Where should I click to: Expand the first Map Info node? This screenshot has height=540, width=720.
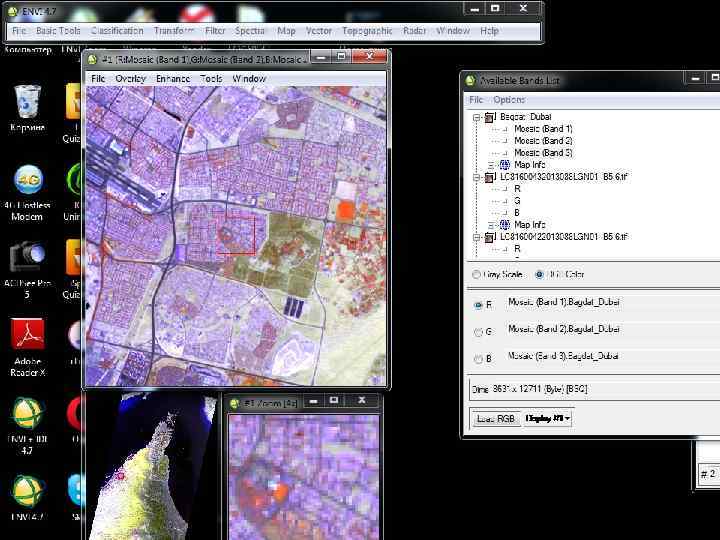(491, 165)
